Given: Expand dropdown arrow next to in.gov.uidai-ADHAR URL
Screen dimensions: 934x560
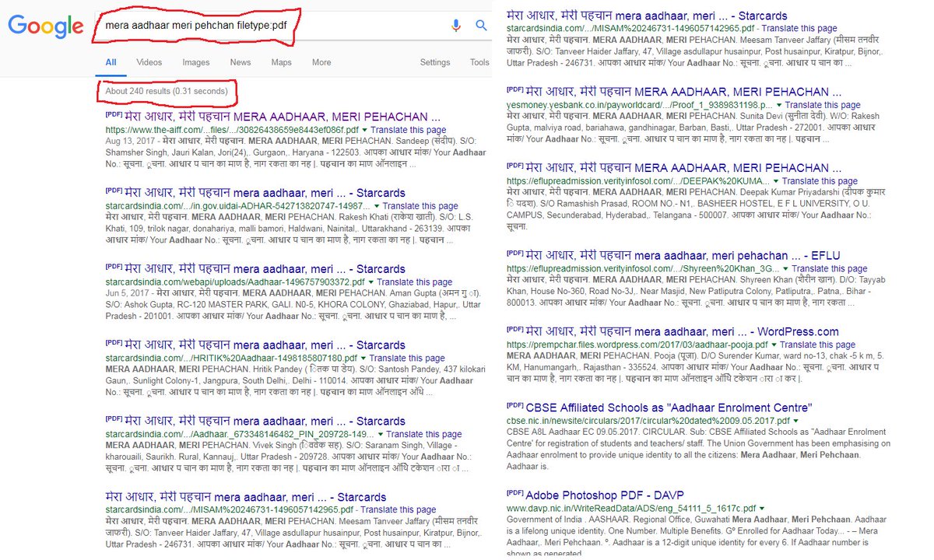Looking at the screenshot, I should [376, 206].
